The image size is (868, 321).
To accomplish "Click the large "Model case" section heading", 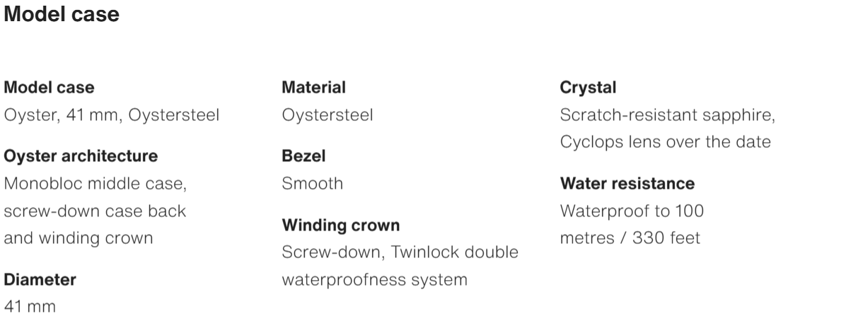I will (62, 14).
